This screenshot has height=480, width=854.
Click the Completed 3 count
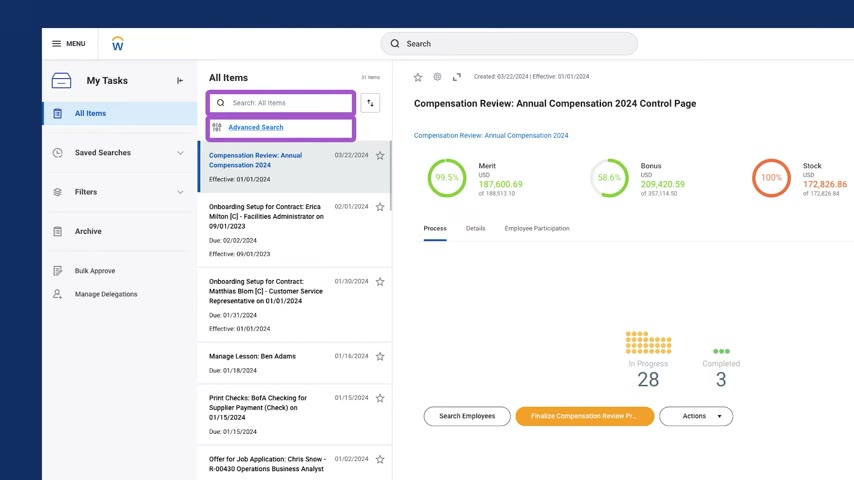[721, 379]
